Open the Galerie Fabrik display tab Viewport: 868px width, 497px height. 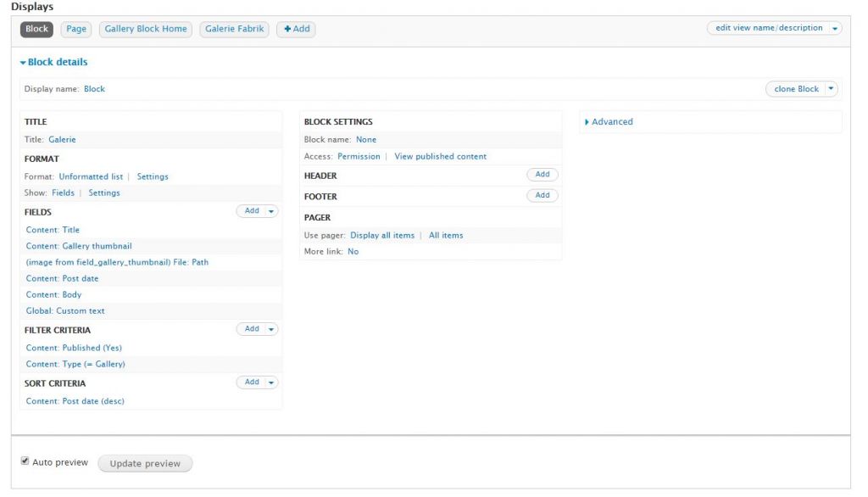[x=235, y=29]
